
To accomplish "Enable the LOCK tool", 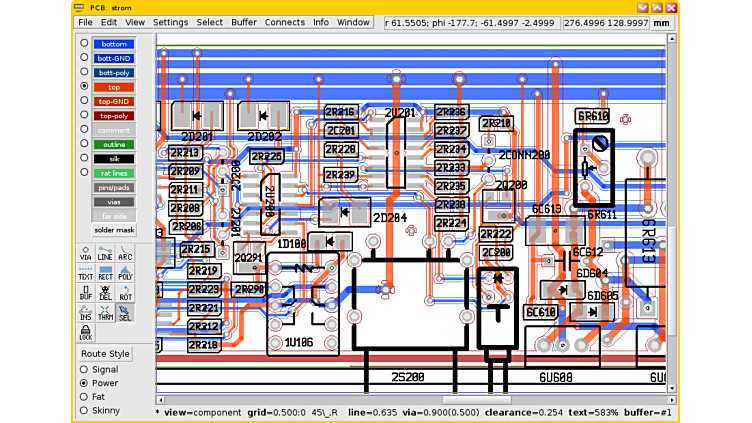I will click(86, 333).
